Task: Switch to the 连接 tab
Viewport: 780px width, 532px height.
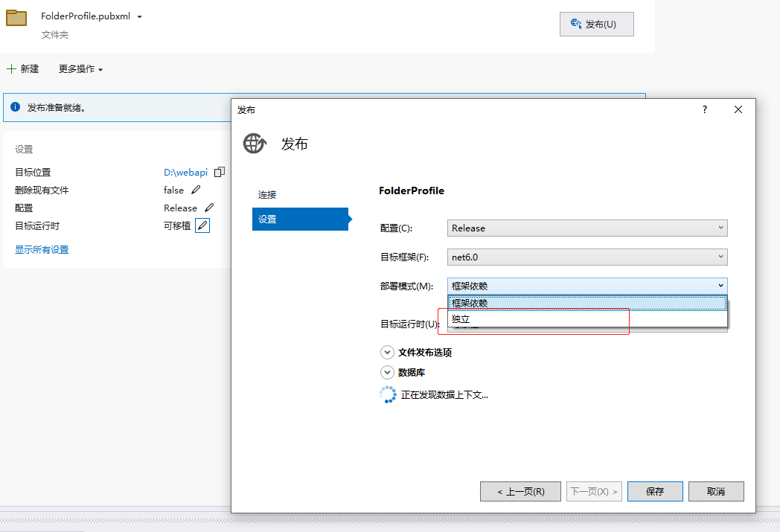Action: (267, 195)
